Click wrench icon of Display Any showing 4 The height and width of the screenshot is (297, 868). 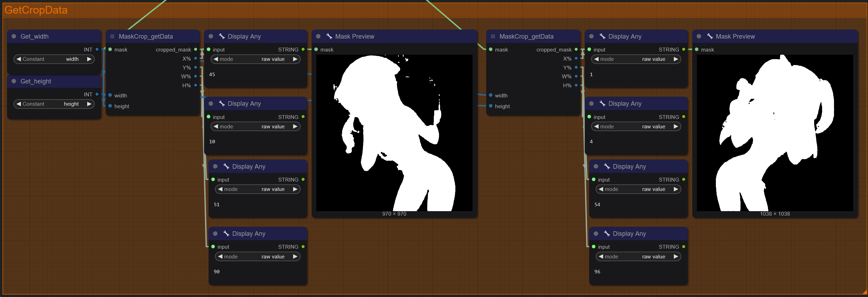pyautogui.click(x=602, y=103)
